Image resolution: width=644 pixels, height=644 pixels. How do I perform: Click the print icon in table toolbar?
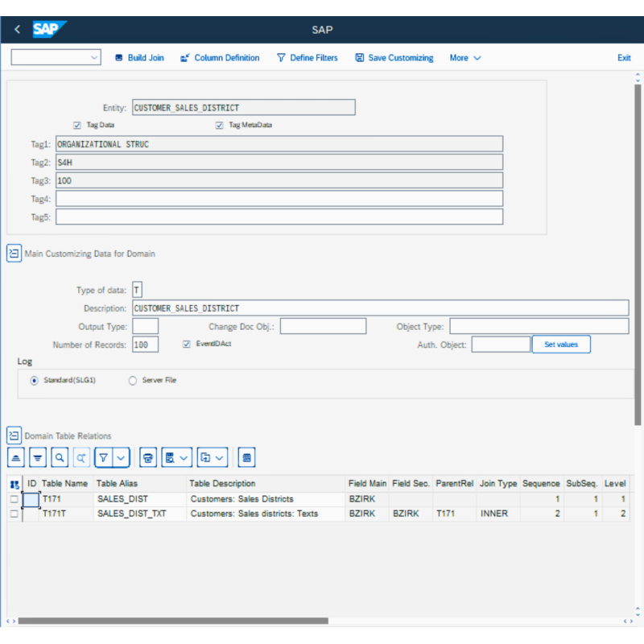tap(147, 457)
